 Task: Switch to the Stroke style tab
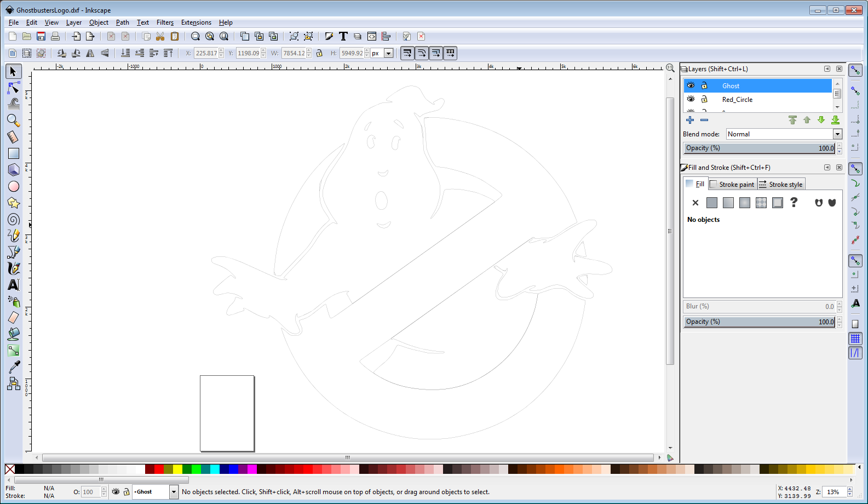[781, 184]
